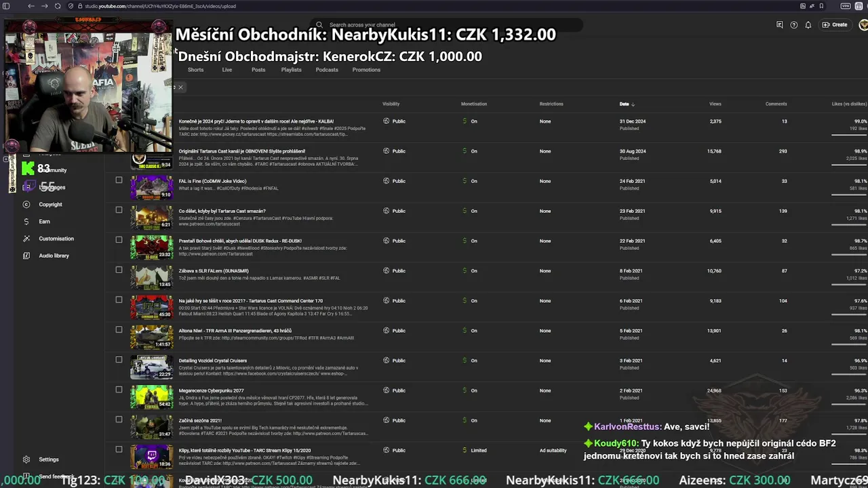Switch to the Posts tab
This screenshot has height=488, width=868.
click(x=258, y=70)
